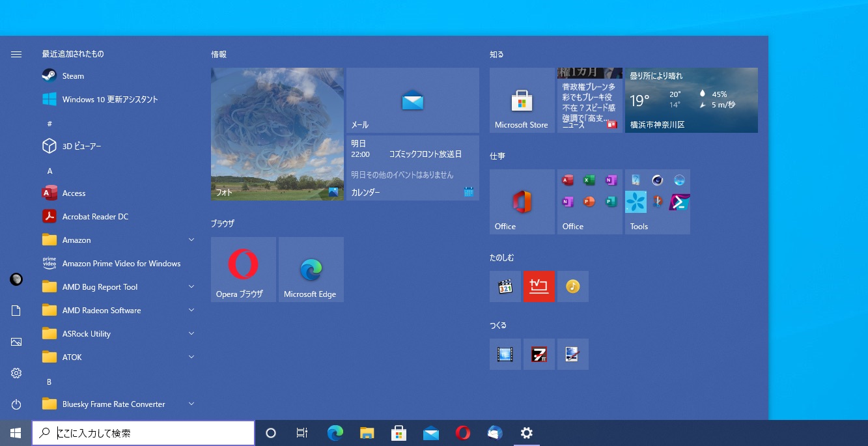Switch to Settings app on taskbar
Viewport: 868px width, 446px height.
coord(527,433)
